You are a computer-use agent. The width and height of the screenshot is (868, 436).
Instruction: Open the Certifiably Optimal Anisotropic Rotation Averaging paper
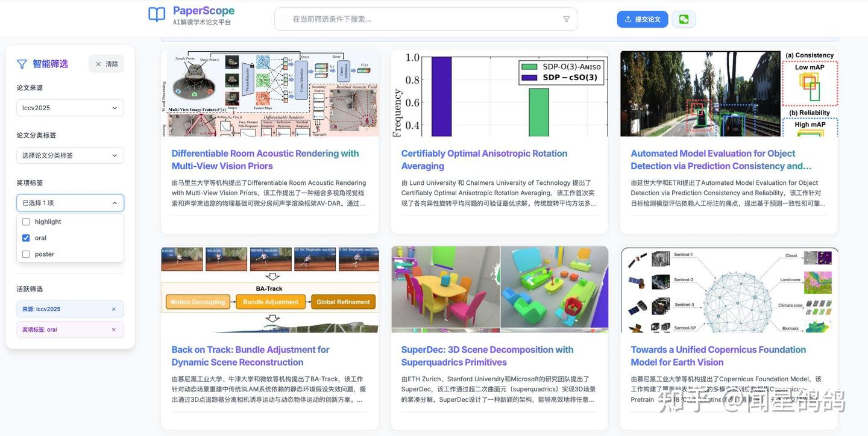pos(483,159)
